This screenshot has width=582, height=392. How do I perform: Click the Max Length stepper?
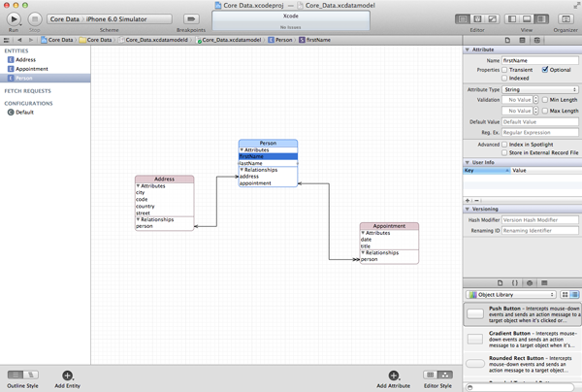(536, 111)
